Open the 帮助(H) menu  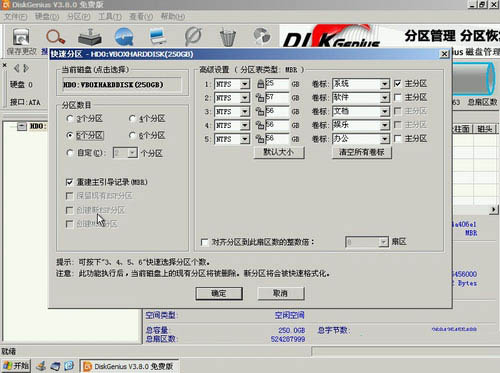click(x=173, y=16)
